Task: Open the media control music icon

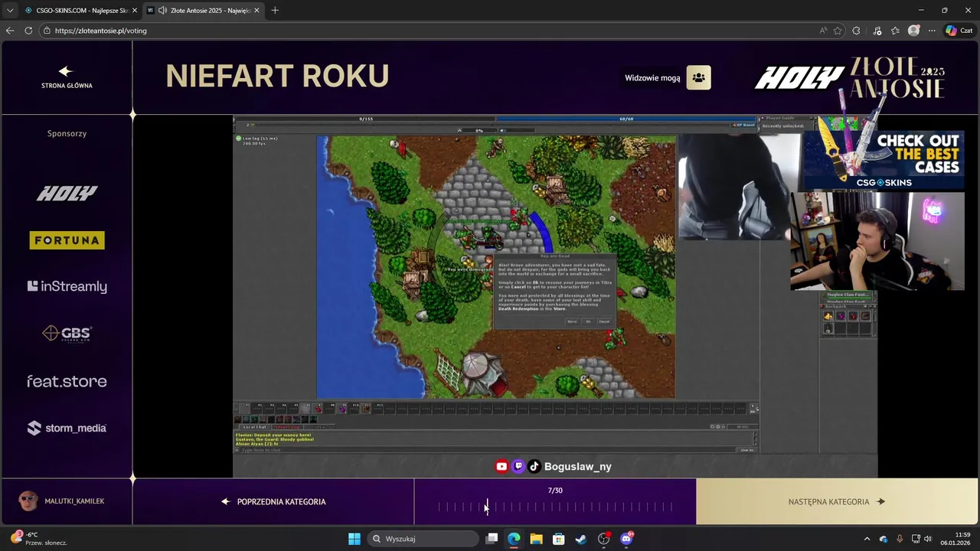Action: pos(877,31)
